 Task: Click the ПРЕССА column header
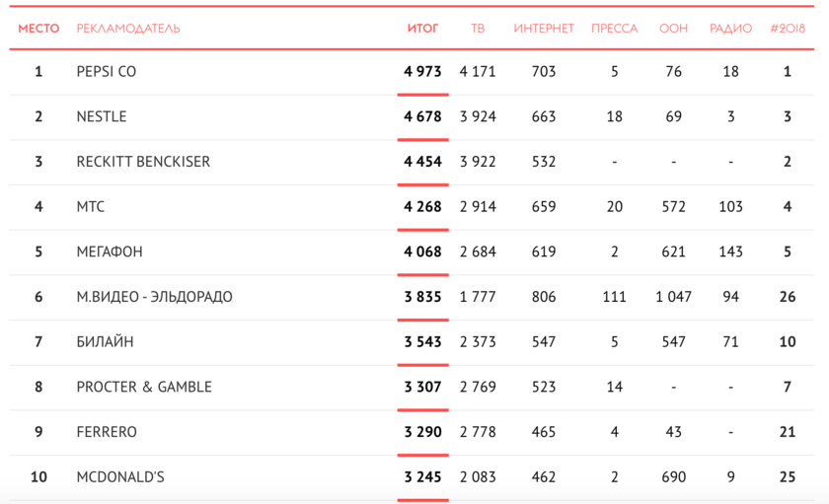click(614, 29)
